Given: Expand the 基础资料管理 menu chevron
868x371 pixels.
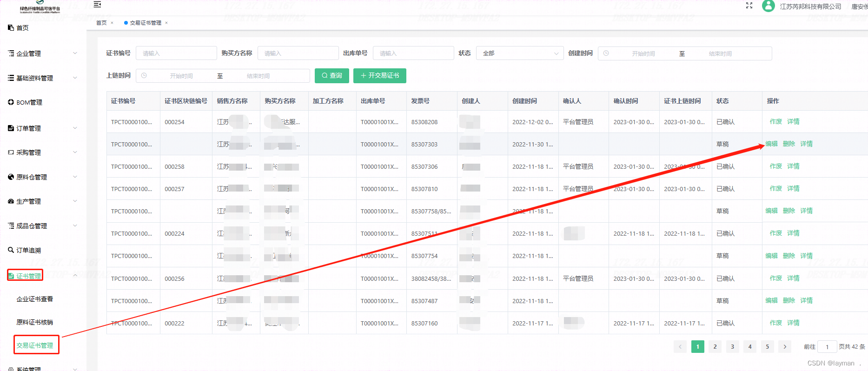Looking at the screenshot, I should click(x=75, y=78).
